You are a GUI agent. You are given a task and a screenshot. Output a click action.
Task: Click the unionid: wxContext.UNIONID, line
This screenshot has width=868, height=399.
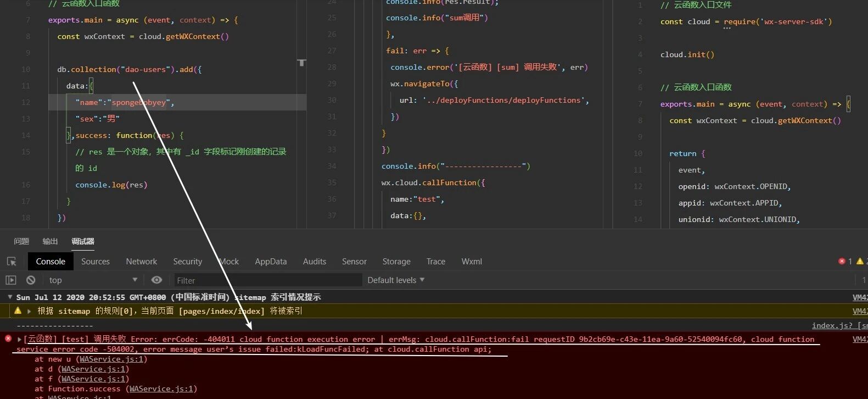point(739,220)
